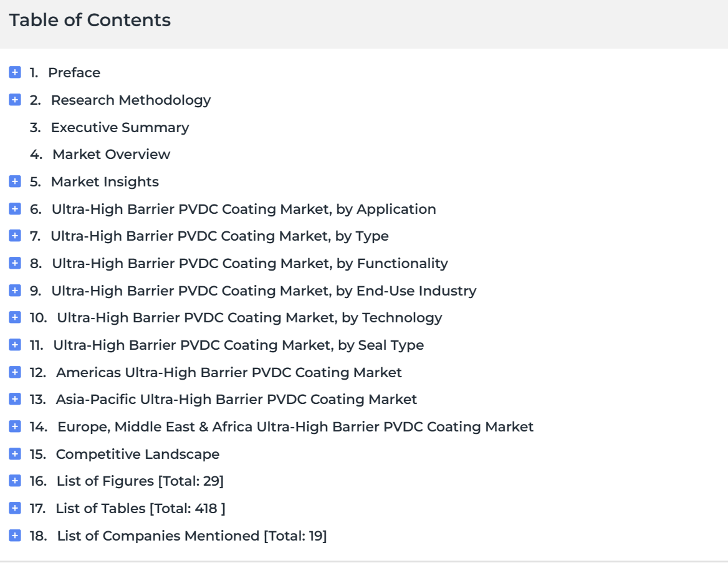728x563 pixels.
Task: Expand List of Tables plus icon
Action: 15,509
